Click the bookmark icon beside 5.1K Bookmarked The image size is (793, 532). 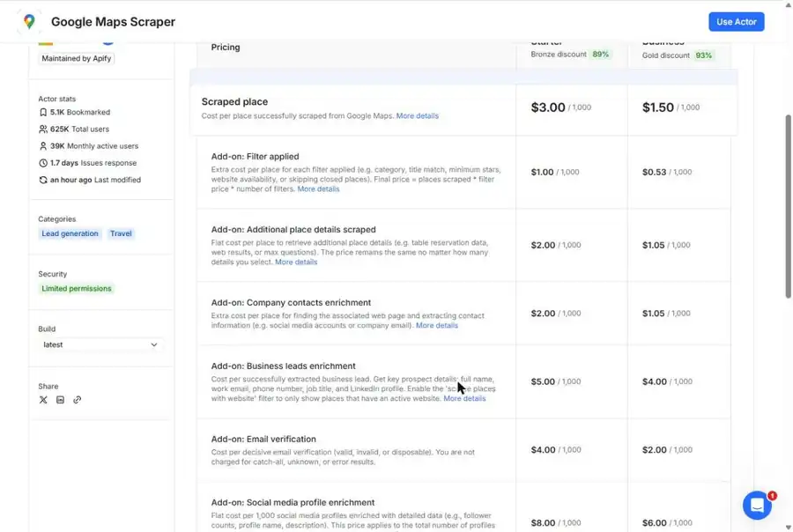[x=43, y=112]
